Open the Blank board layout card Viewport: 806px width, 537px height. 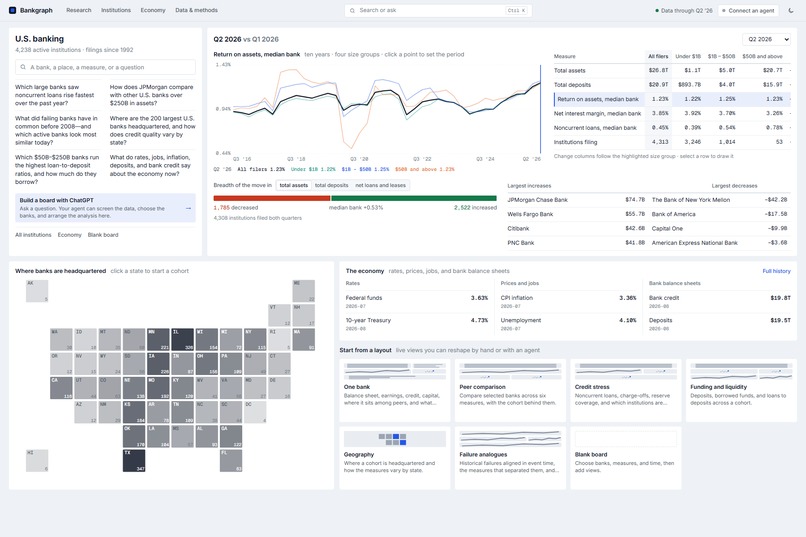[x=626, y=458]
